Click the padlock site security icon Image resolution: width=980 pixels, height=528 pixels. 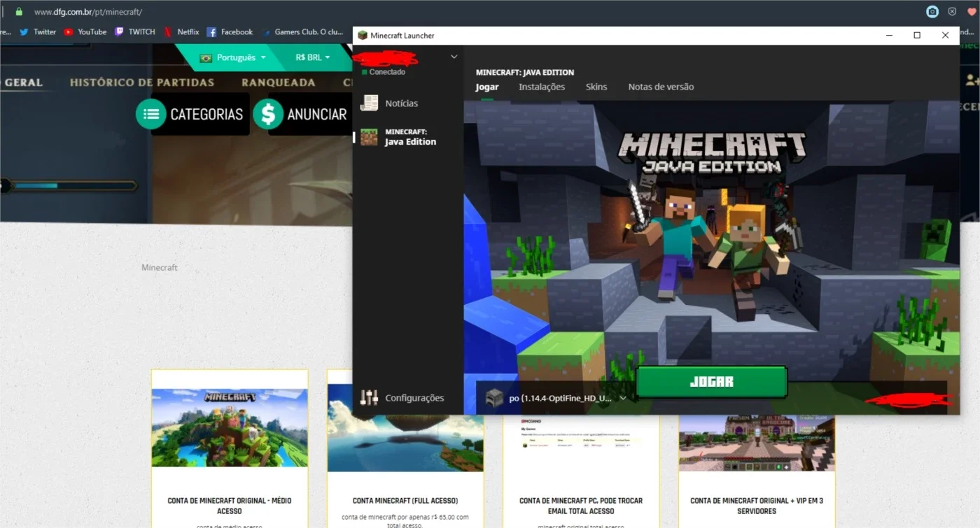click(19, 12)
